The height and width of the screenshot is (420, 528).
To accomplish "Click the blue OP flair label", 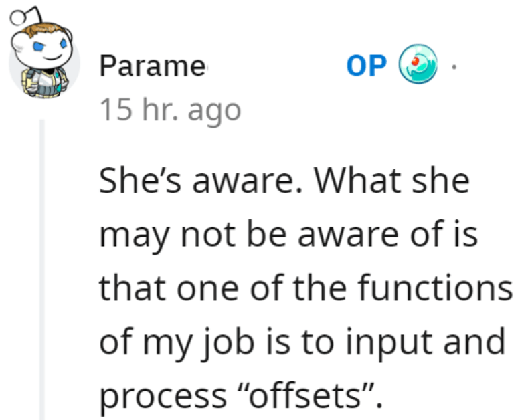I will [366, 66].
